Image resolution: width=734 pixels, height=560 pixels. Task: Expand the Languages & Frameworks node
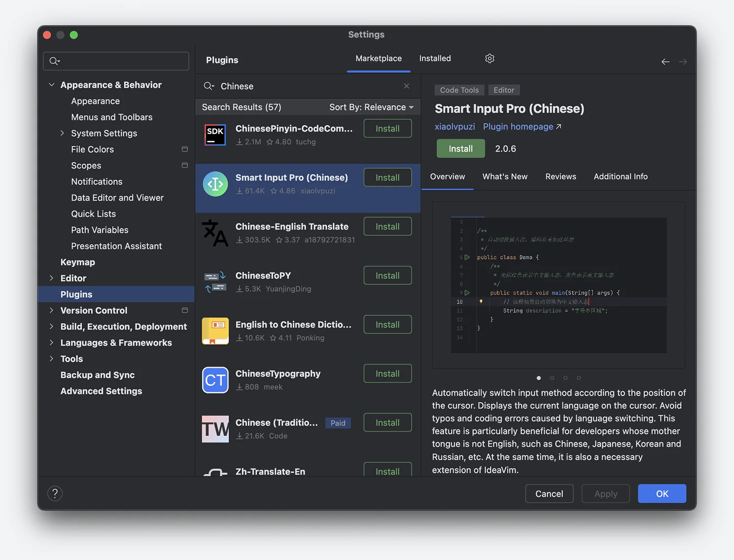(51, 343)
